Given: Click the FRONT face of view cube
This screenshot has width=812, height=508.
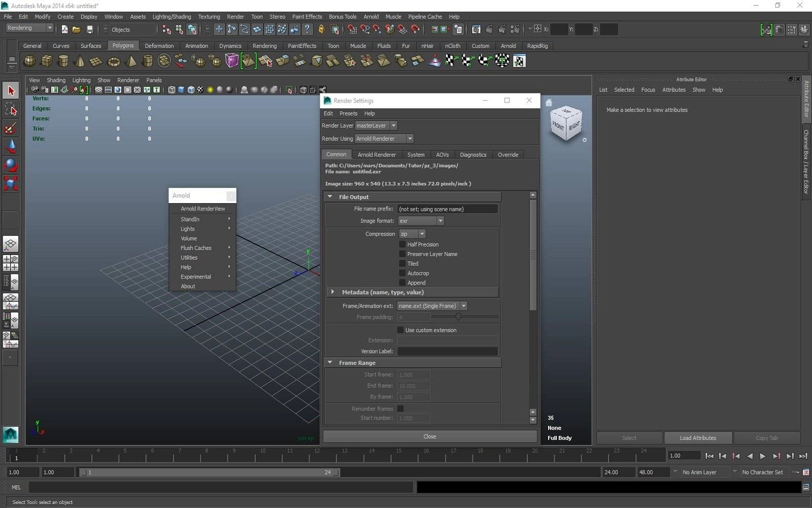Looking at the screenshot, I should click(x=558, y=125).
